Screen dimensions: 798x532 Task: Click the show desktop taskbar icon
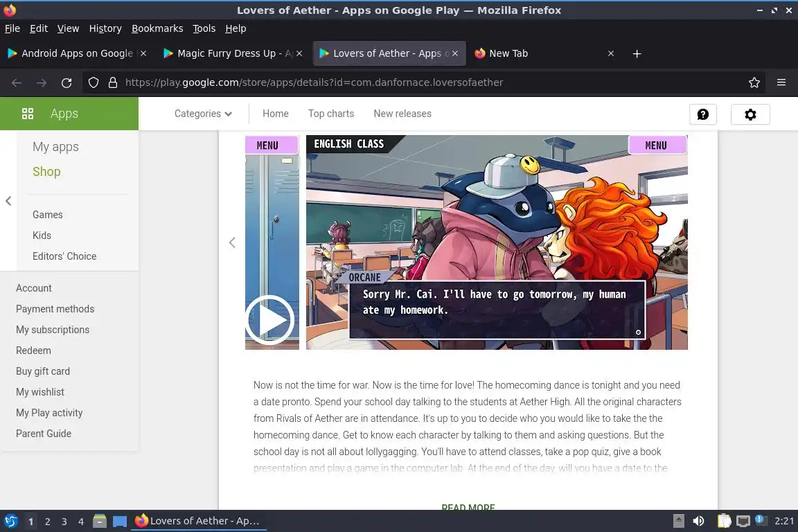pyautogui.click(x=120, y=522)
